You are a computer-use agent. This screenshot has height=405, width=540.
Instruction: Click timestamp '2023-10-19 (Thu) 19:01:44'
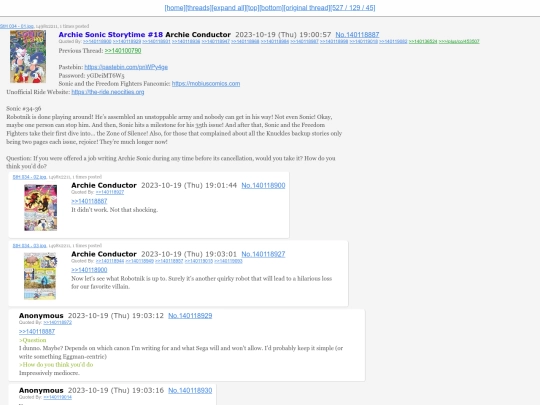click(189, 185)
